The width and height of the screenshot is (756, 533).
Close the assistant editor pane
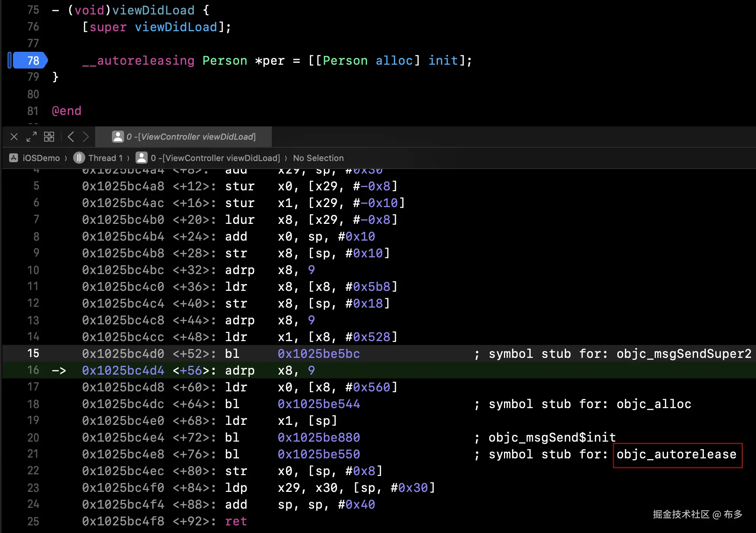click(14, 137)
